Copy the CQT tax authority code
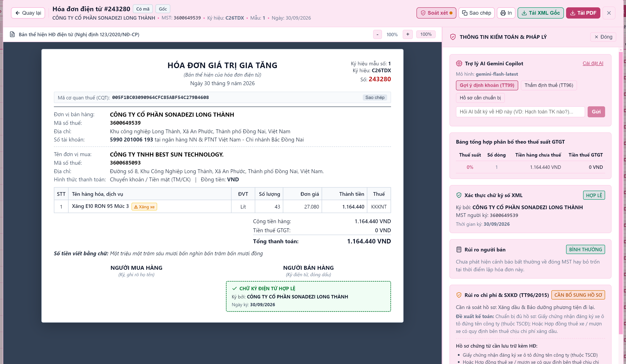 tap(375, 97)
